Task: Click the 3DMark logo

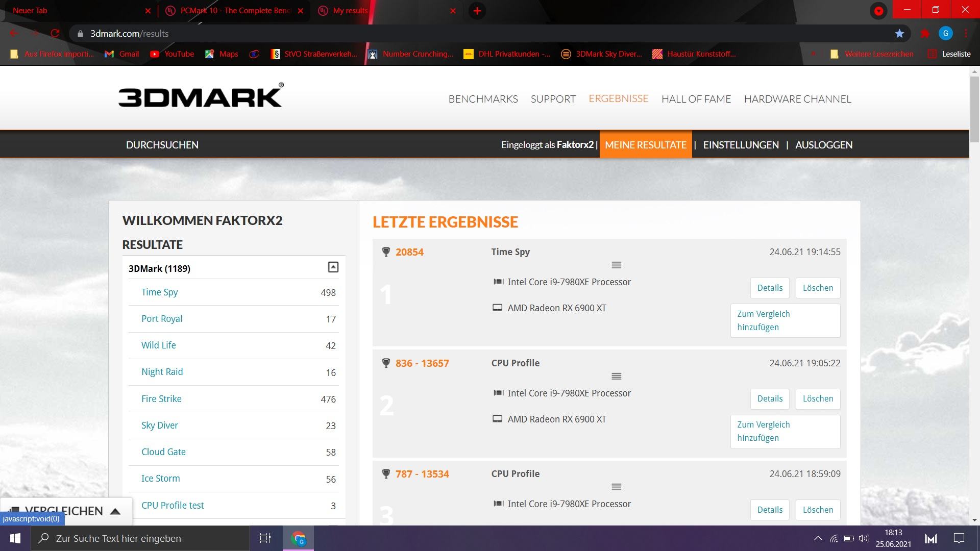Action: tap(201, 95)
